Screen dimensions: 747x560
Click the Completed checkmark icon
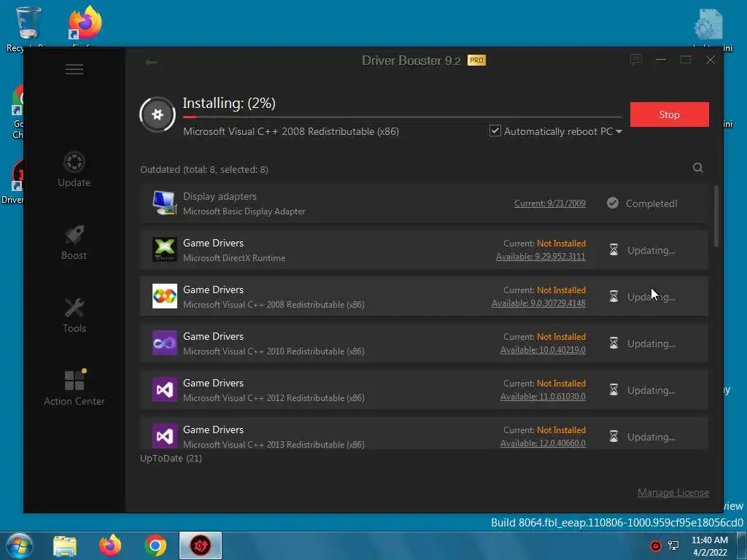[x=613, y=203]
